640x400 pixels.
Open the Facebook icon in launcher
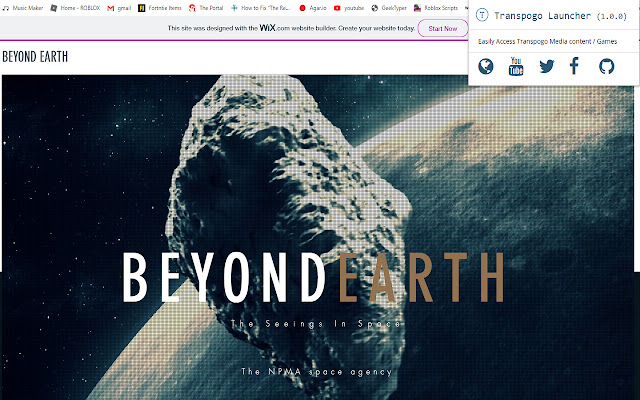[x=575, y=67]
